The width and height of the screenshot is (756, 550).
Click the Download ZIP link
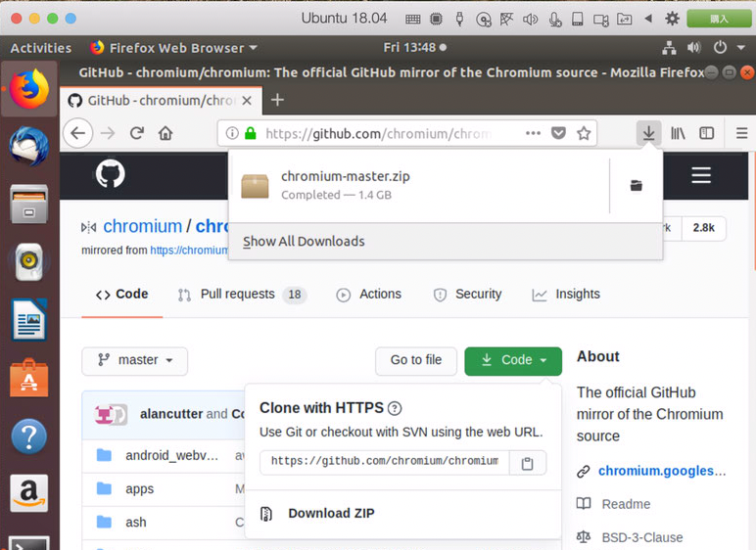click(330, 514)
